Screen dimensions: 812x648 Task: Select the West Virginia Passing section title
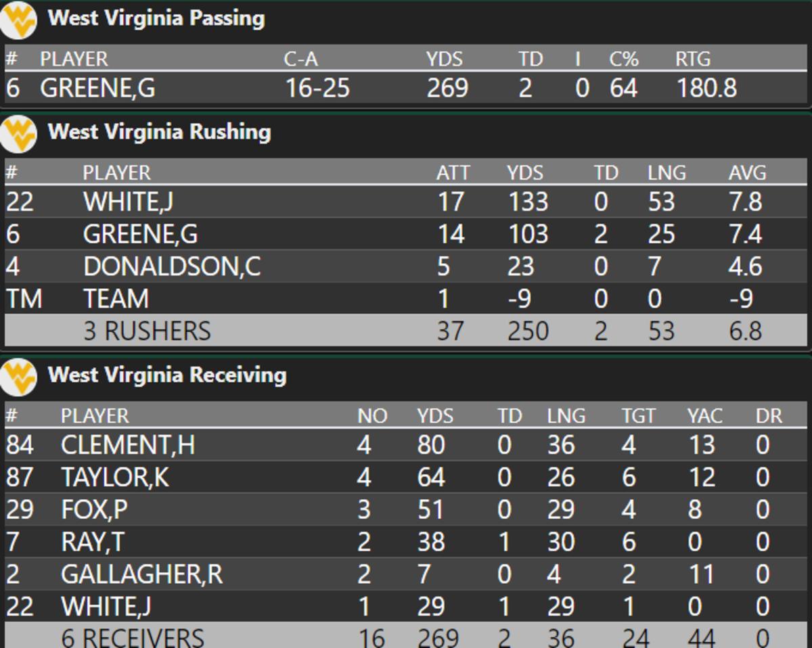coord(156,18)
